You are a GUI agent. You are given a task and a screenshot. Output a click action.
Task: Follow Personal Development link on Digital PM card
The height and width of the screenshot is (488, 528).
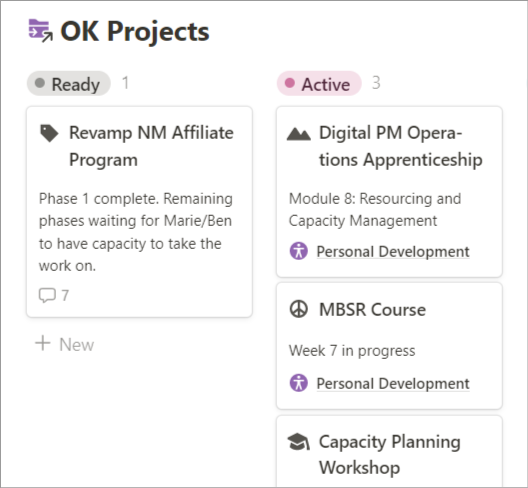(x=393, y=252)
